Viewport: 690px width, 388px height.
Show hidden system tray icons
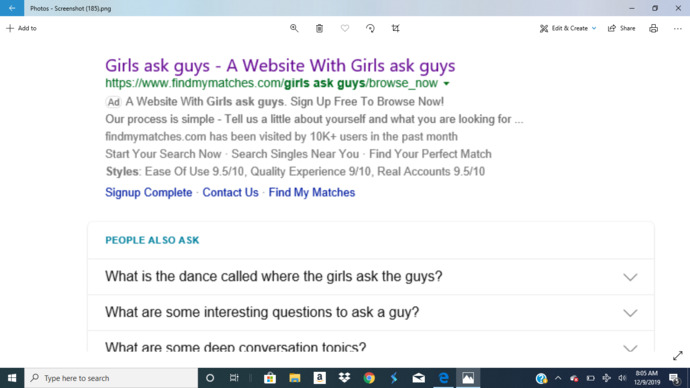click(x=558, y=378)
